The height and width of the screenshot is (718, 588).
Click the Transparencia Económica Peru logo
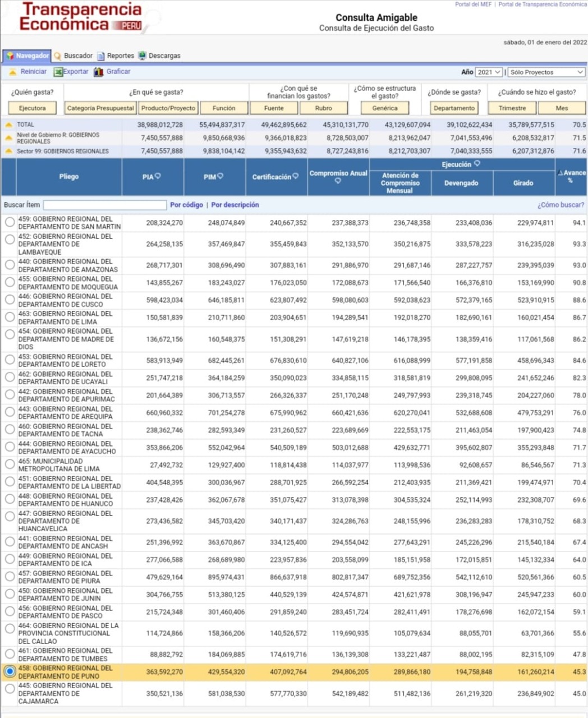point(81,17)
